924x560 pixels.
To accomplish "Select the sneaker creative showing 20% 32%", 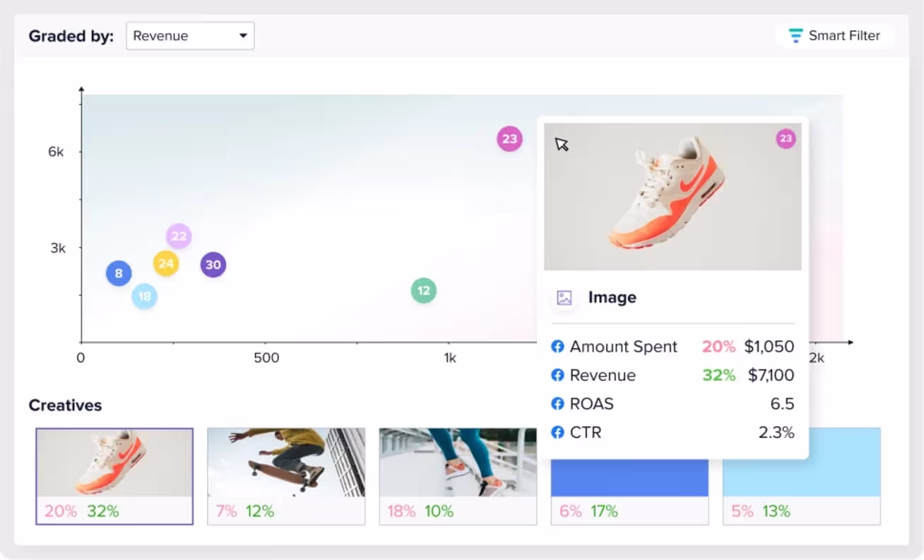I will tap(114, 476).
